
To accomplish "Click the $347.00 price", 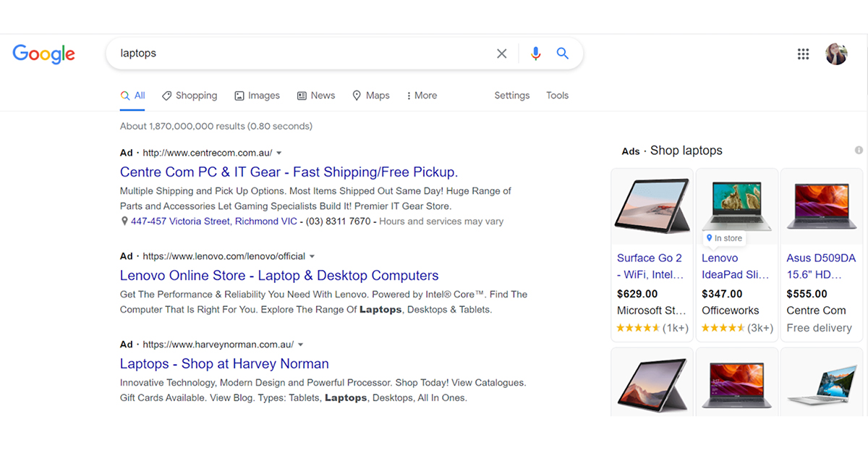I will pos(722,294).
